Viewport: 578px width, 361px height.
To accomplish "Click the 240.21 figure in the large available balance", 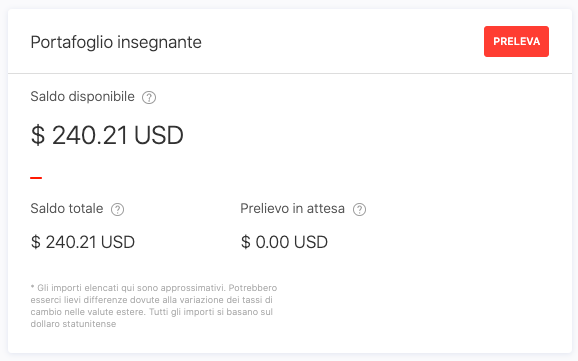I will tap(90, 135).
